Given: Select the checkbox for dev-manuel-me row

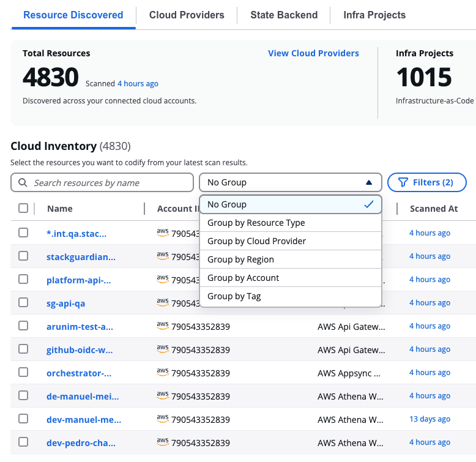Looking at the screenshot, I should [x=23, y=419].
